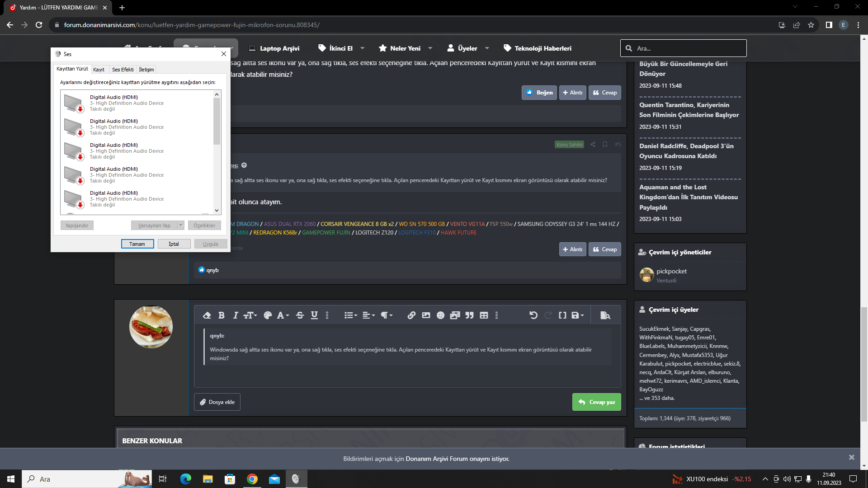Click the Cevap yaz button
Viewport: 868px width, 488px height.
pos(596,402)
